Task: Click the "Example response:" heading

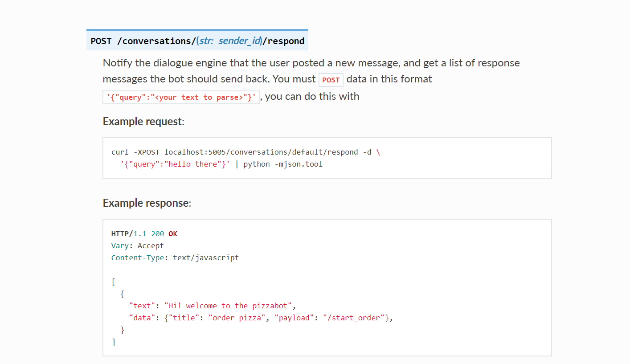Action: click(147, 203)
